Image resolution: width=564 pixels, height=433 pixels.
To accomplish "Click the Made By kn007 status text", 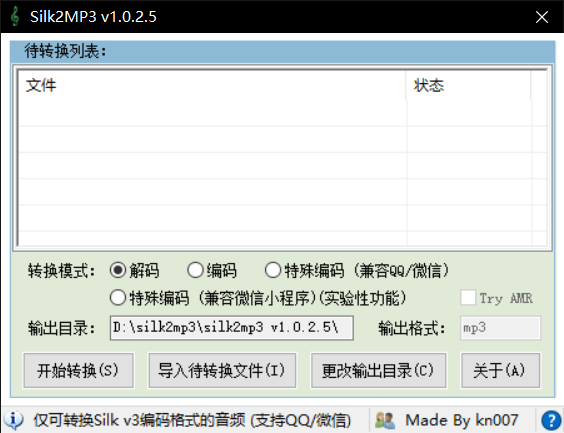I will [x=461, y=420].
